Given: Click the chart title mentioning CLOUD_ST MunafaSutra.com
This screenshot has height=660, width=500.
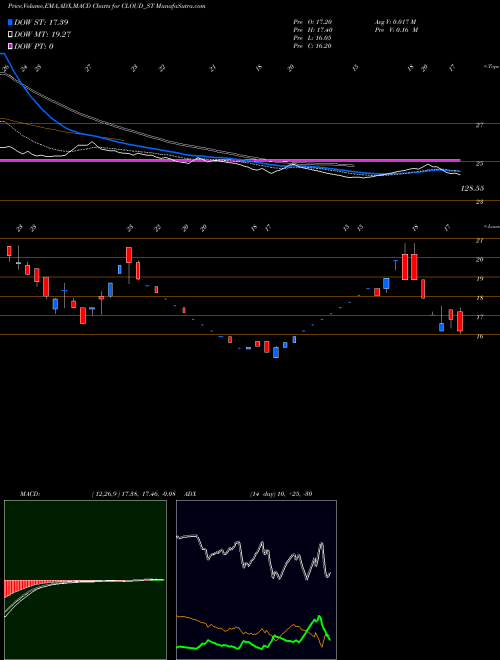Looking at the screenshot, I should [106, 7].
